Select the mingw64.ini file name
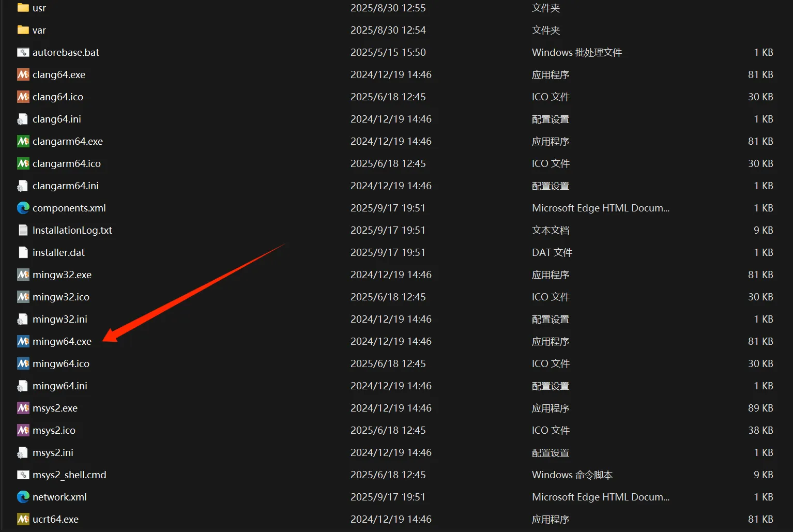Image resolution: width=793 pixels, height=532 pixels. [x=59, y=386]
